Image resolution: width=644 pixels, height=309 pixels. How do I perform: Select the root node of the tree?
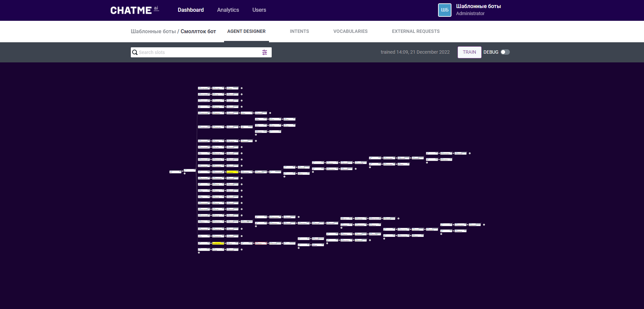coord(175,172)
